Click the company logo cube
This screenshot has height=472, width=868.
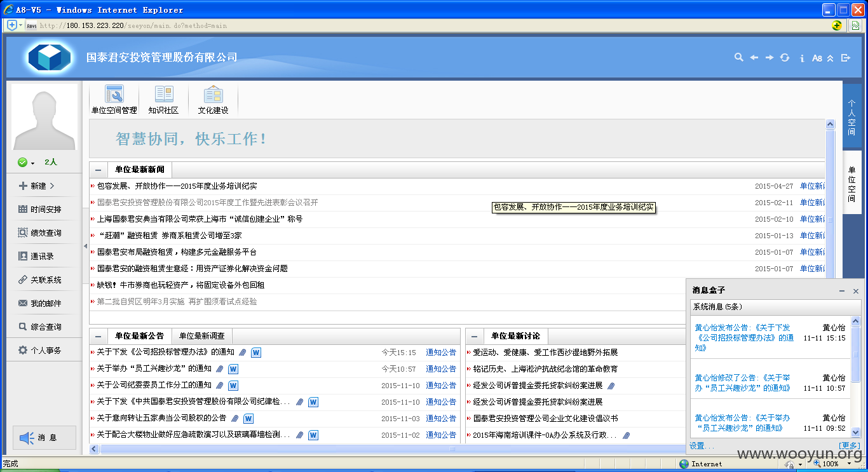click(x=50, y=58)
